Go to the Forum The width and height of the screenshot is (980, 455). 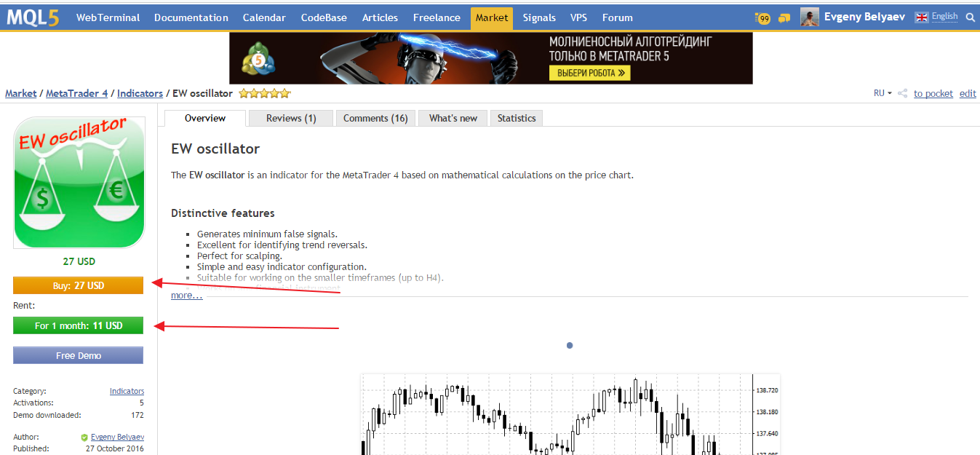coord(618,17)
